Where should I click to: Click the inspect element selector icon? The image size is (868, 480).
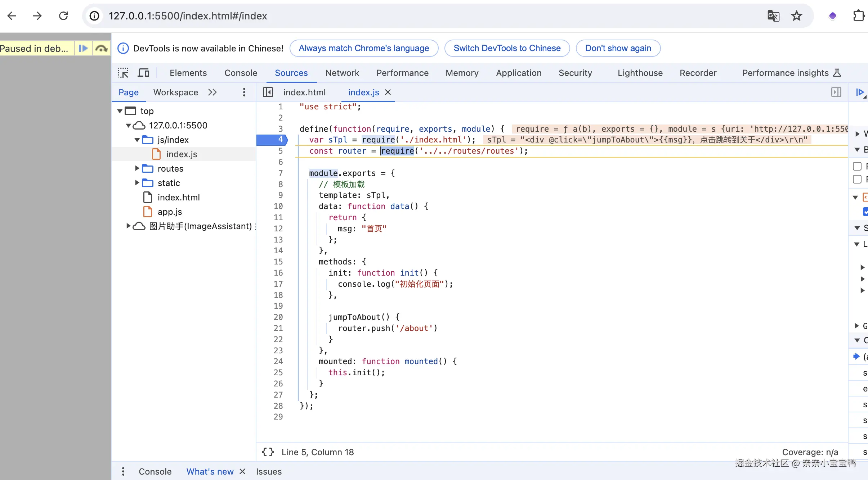123,73
